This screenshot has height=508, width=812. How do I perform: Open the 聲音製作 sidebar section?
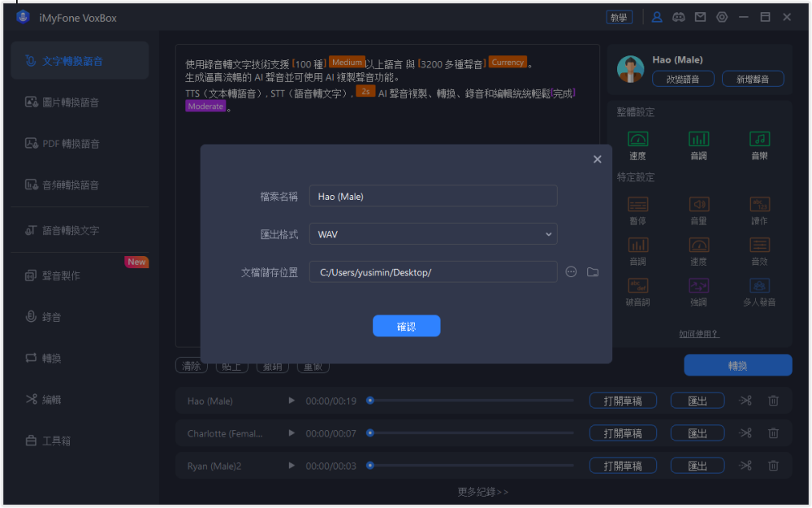pyautogui.click(x=80, y=276)
